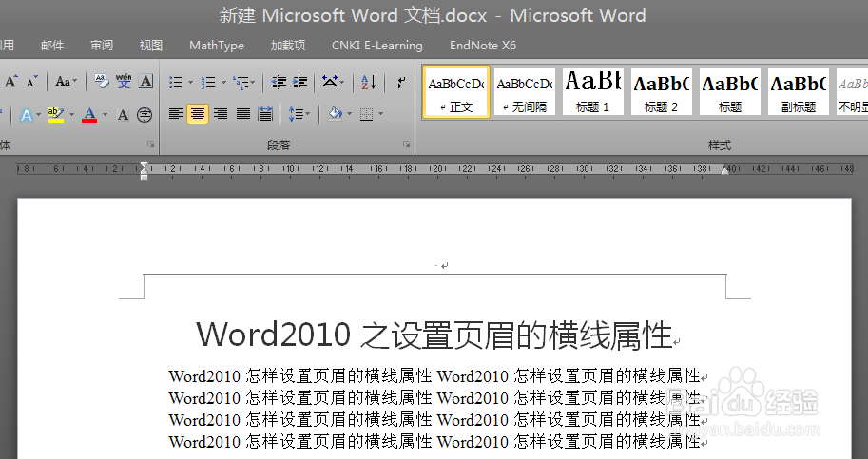The width and height of the screenshot is (868, 459).
Task: Click the header paragraph mark area
Action: coord(442,266)
